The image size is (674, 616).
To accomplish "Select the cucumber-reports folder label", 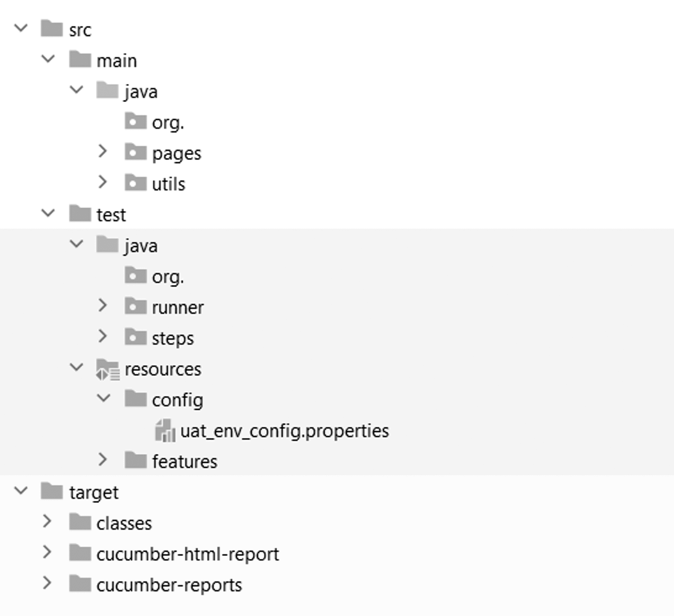I will click(169, 585).
